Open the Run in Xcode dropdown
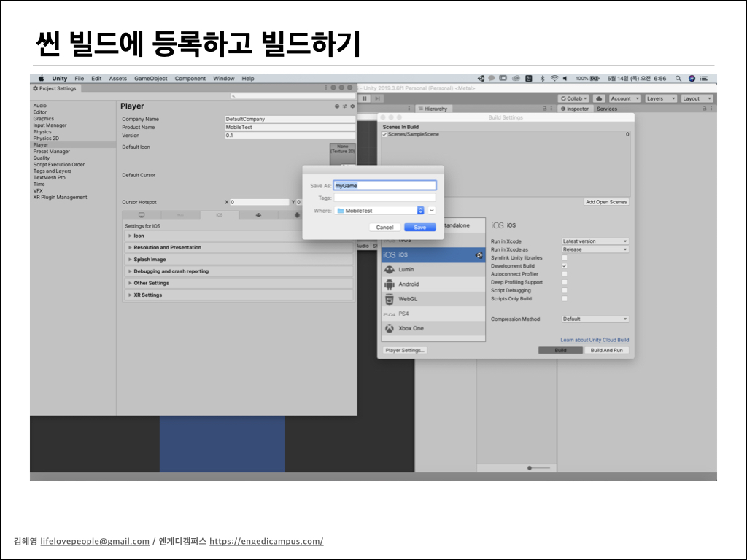The image size is (747, 560). pyautogui.click(x=595, y=241)
